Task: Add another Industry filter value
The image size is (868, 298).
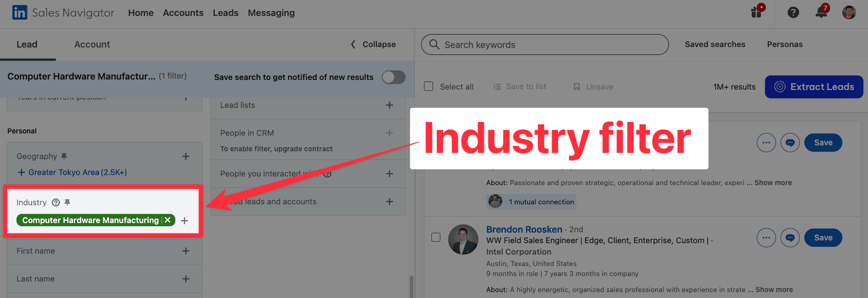Action: point(184,221)
